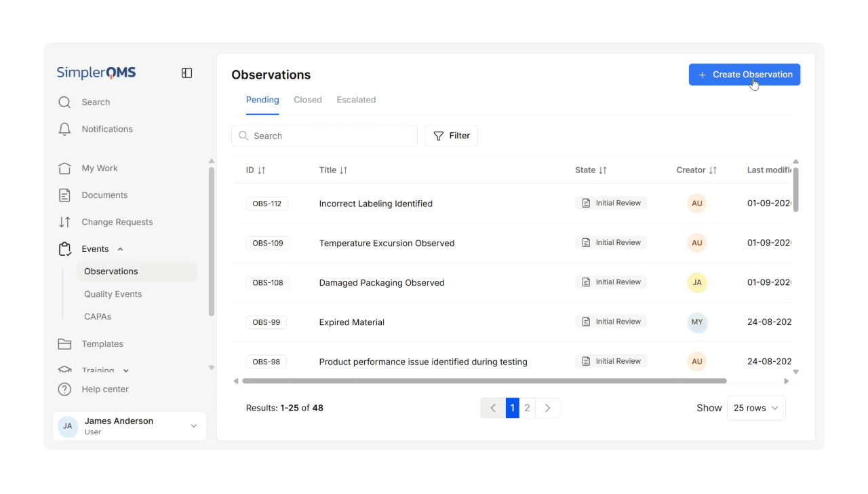Click the OBS-112 ID badge
Viewport: 868px width, 494px height.
click(267, 204)
